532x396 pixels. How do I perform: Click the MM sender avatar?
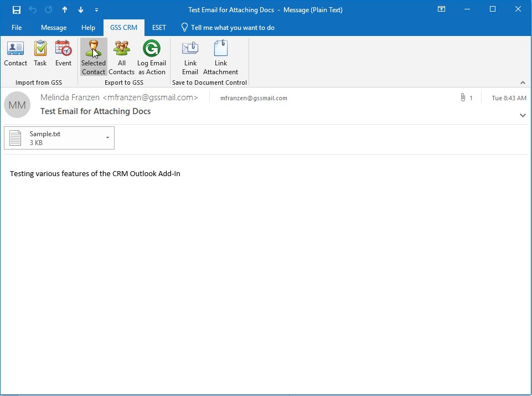pyautogui.click(x=17, y=105)
